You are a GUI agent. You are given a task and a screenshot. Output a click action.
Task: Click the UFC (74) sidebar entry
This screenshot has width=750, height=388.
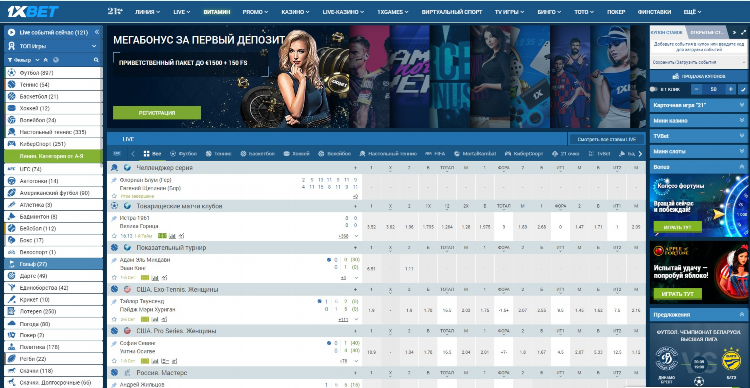point(53,169)
